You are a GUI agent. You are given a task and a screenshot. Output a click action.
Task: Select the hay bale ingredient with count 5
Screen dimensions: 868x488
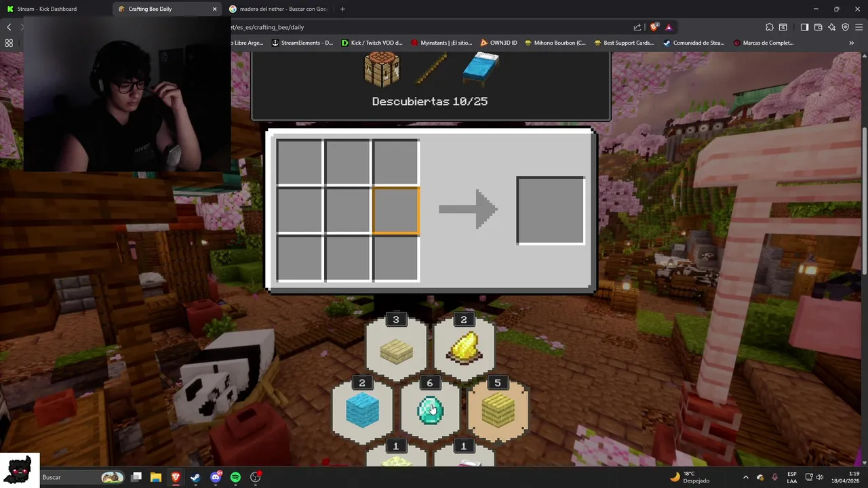coord(498,411)
